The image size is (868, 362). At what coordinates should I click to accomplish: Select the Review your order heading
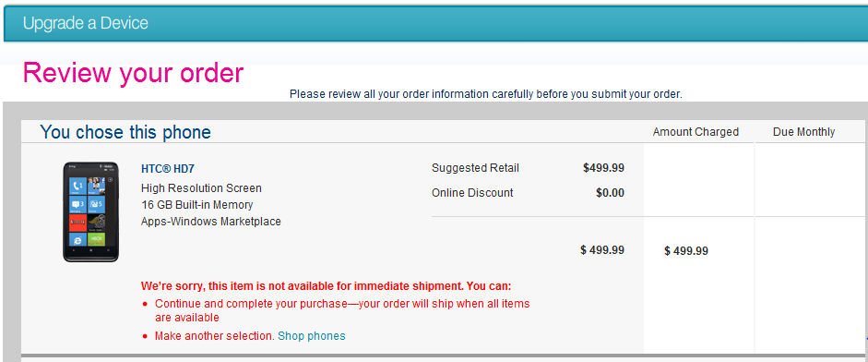point(134,73)
